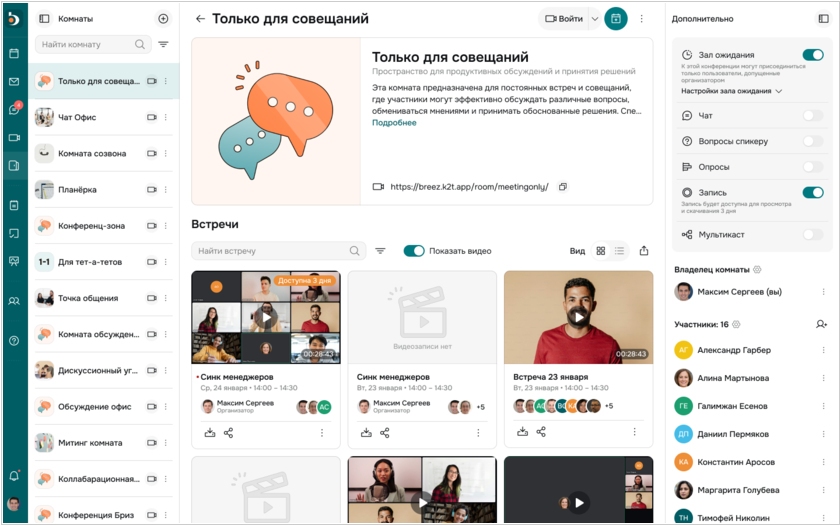Open filter icon beside meeting search

tap(380, 251)
